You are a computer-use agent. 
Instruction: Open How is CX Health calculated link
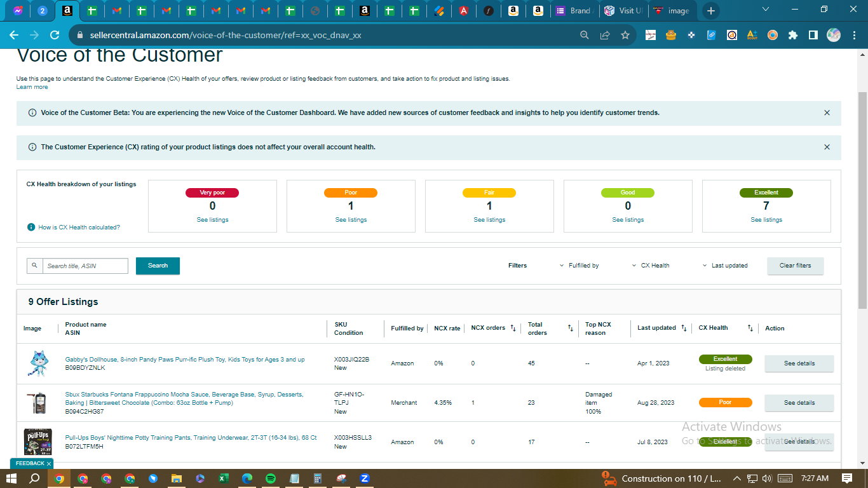pos(79,227)
